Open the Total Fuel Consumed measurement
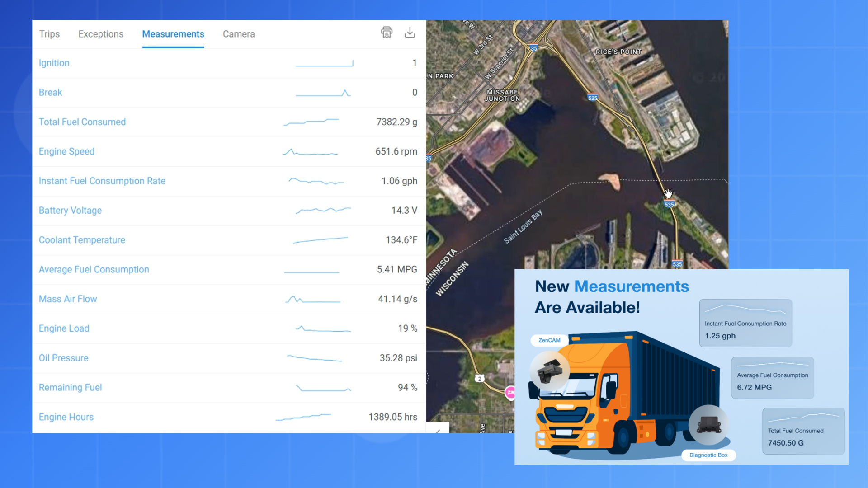The height and width of the screenshot is (488, 868). click(x=82, y=122)
